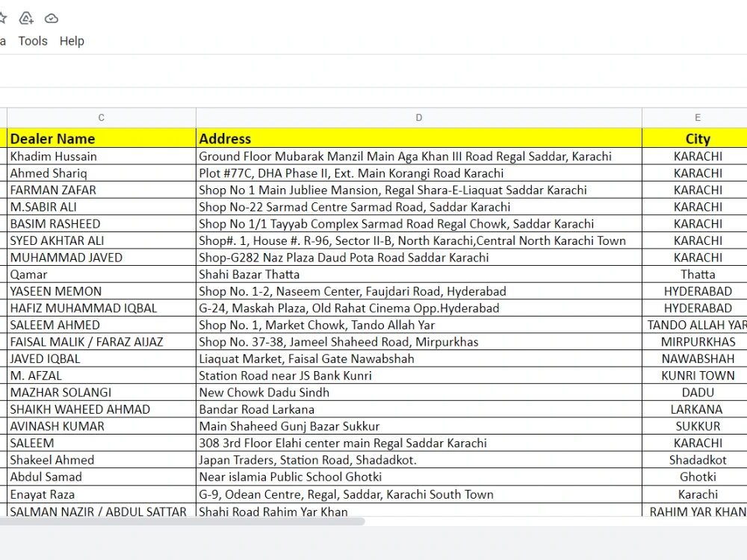Open the Help menu
Screen dimensions: 747x560
click(72, 41)
